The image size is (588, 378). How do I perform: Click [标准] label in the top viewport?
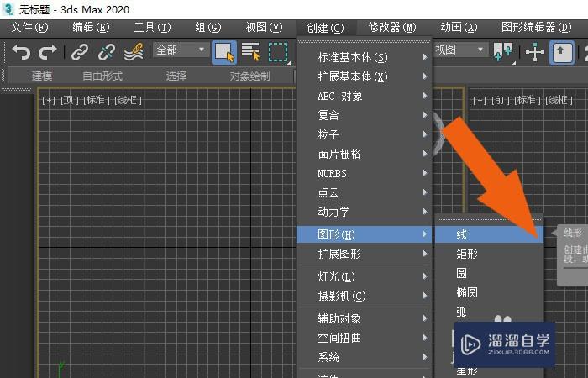click(x=97, y=100)
